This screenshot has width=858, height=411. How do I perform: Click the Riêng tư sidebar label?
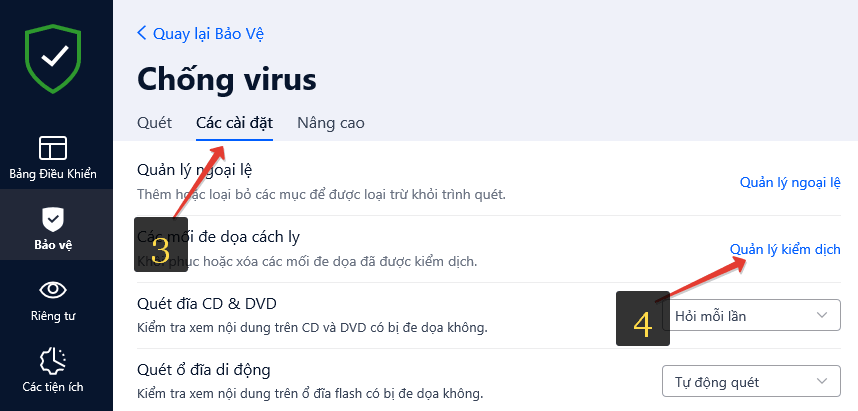[x=53, y=316]
